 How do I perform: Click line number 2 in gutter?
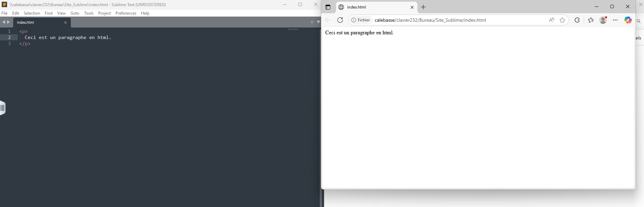[x=9, y=37]
